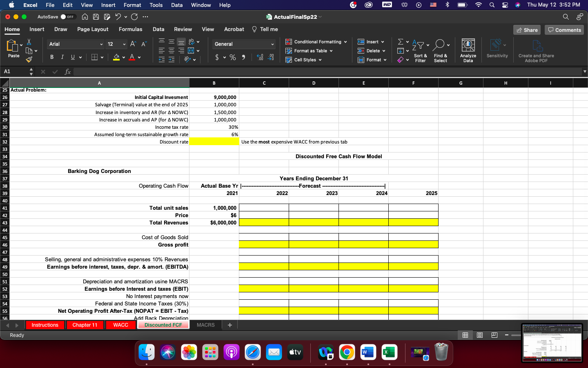
Task: Increase font size with large A icon
Action: pos(133,44)
